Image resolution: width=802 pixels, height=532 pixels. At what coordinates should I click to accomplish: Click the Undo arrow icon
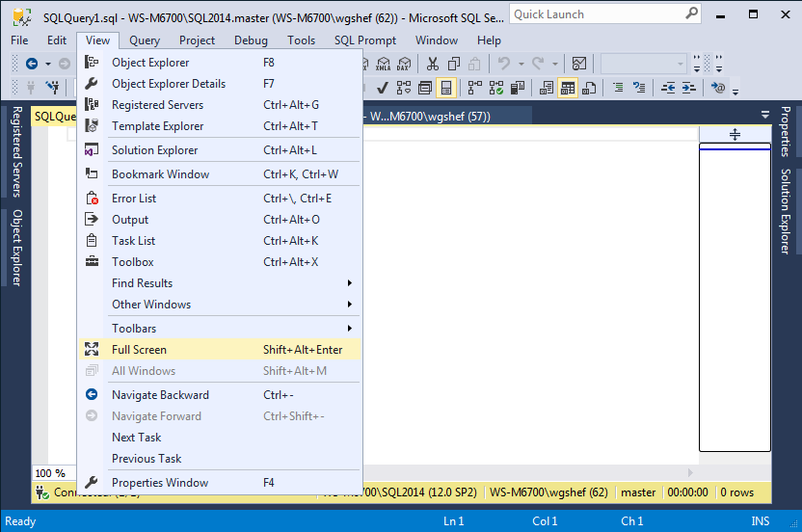pos(504,64)
